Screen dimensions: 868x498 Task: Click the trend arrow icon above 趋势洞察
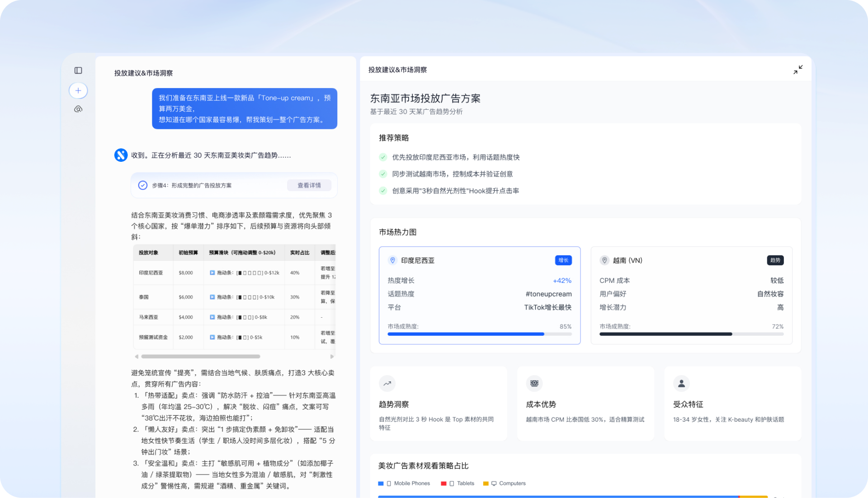pyautogui.click(x=387, y=383)
